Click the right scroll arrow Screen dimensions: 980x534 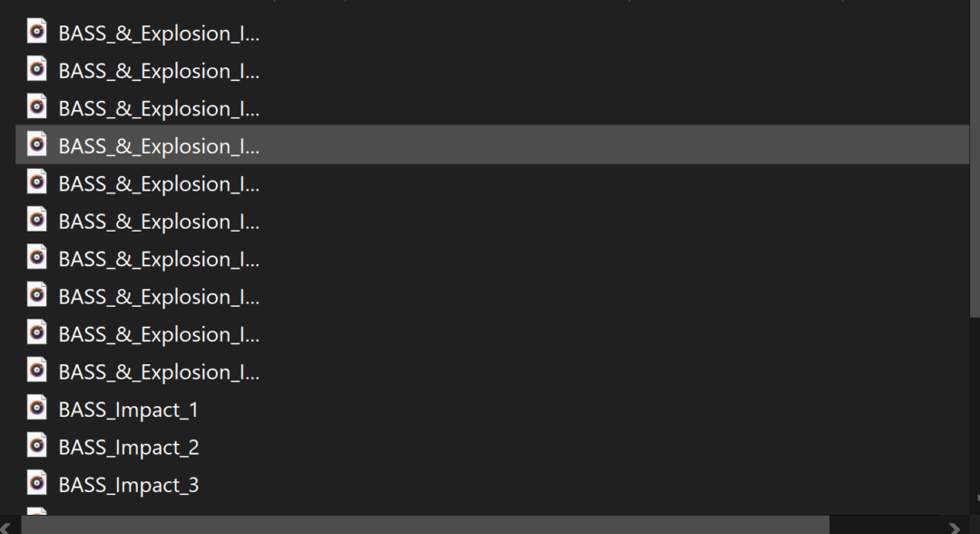[953, 527]
